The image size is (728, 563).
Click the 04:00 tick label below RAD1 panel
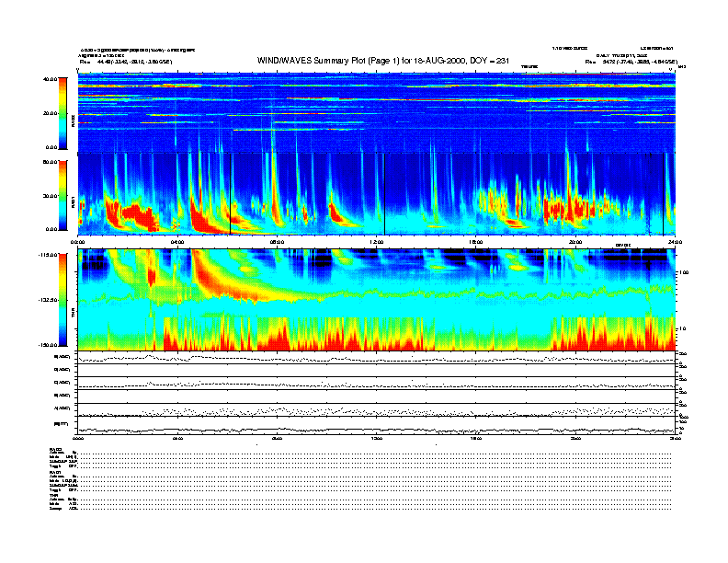pos(177,242)
